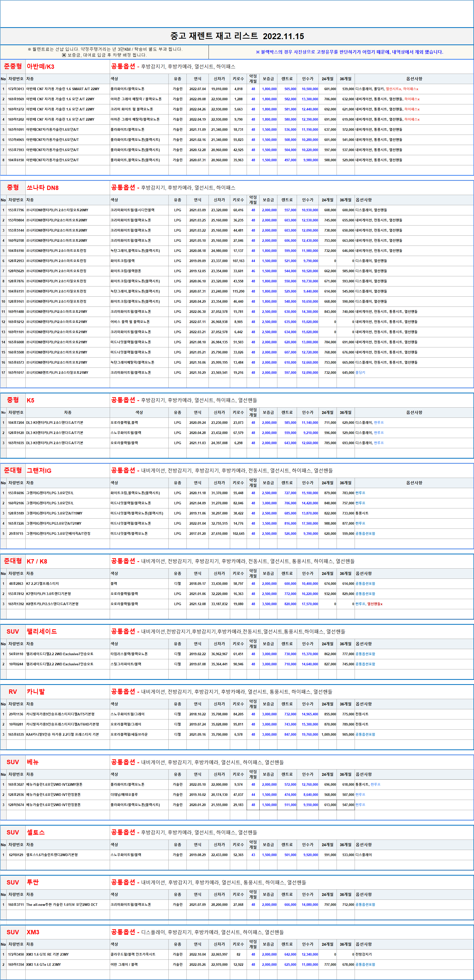Viewport: 474px width, 980px height.
Task: Click car number 165하1392
Action: 16,604
